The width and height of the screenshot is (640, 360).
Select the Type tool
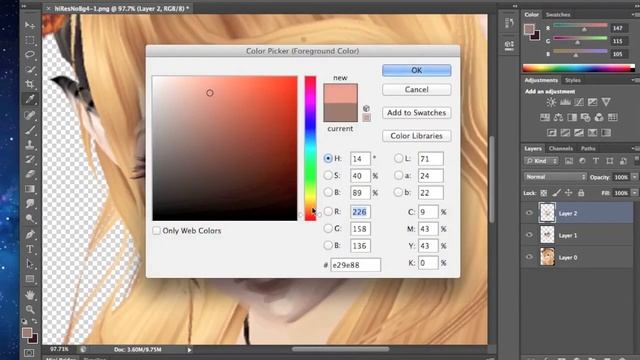click(30, 249)
